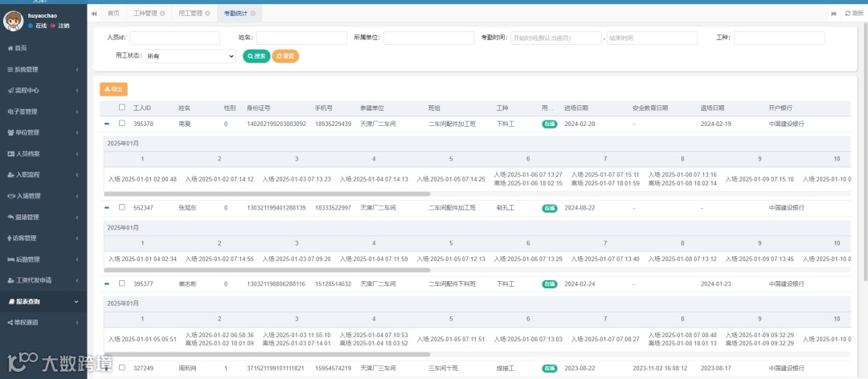Click the green 搜索 button
The width and height of the screenshot is (868, 379).
(256, 56)
